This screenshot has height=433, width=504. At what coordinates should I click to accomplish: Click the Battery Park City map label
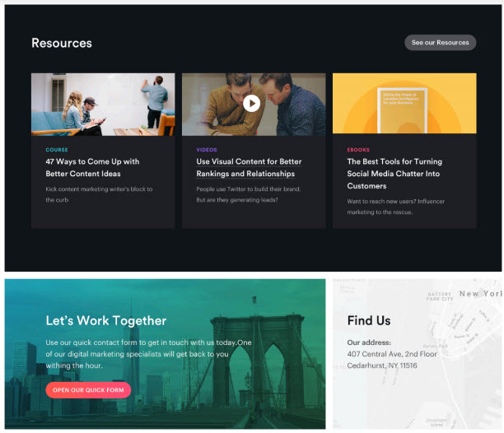point(440,296)
